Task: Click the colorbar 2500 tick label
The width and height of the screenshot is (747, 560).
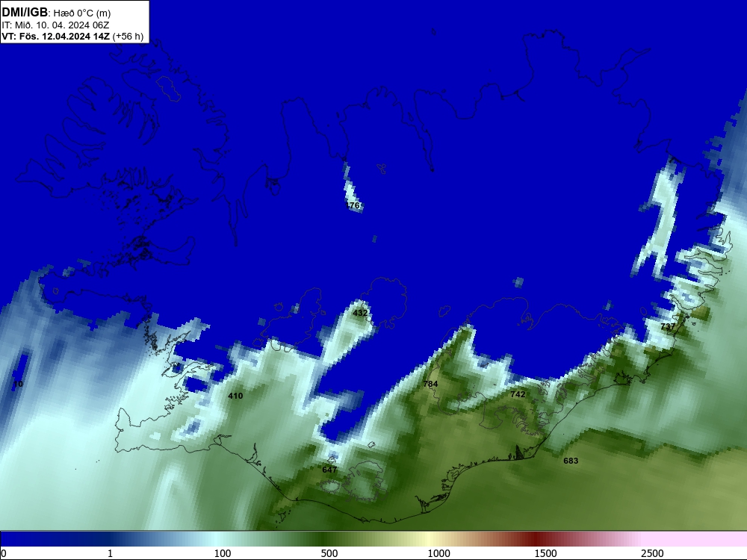Action: click(652, 553)
